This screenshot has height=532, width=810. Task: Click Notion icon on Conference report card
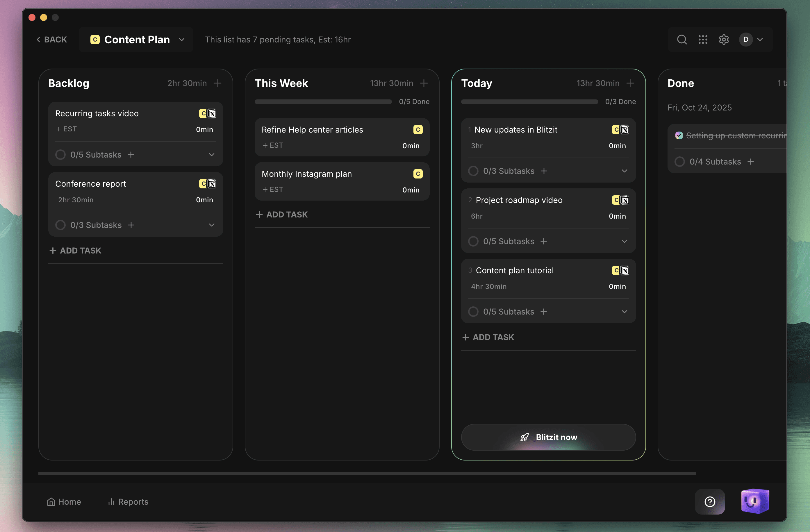(212, 184)
